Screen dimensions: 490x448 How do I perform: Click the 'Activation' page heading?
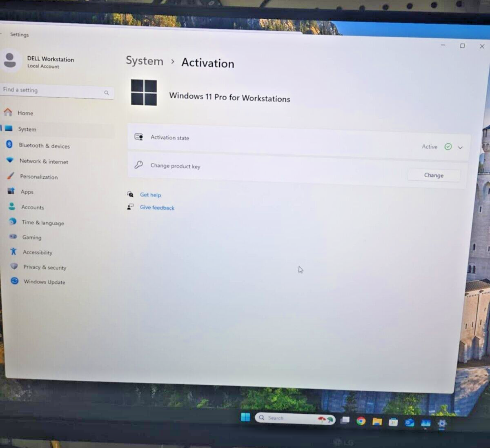[208, 63]
